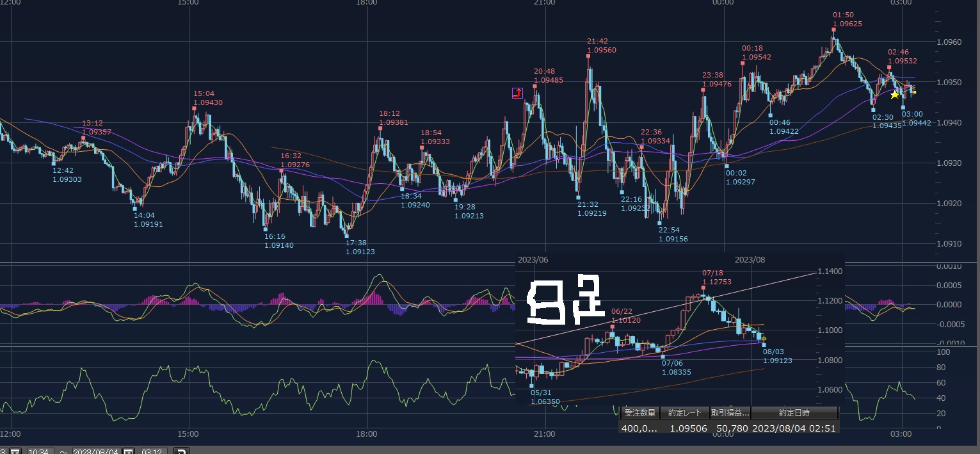Click the 07/18 high marker in daily inset
Viewport: 980px width, 454px height.
pos(703,288)
